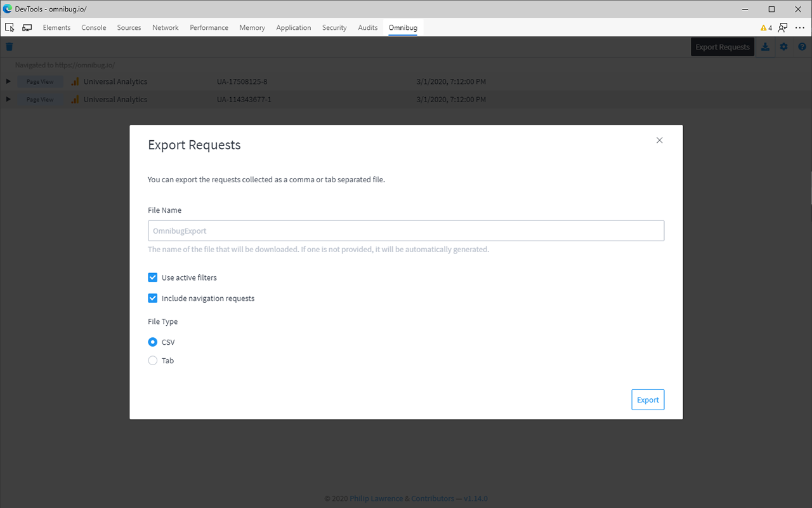Toggle device toolbar icon in DevTools

(x=27, y=27)
